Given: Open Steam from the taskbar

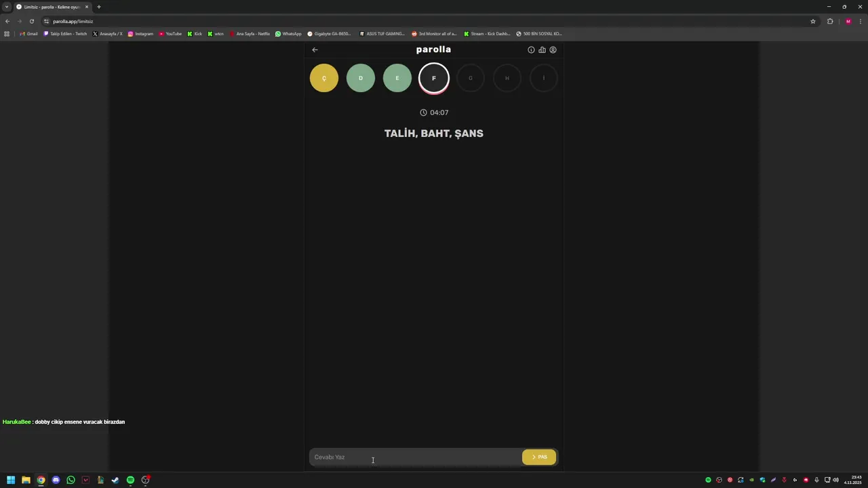Looking at the screenshot, I should click(115, 480).
